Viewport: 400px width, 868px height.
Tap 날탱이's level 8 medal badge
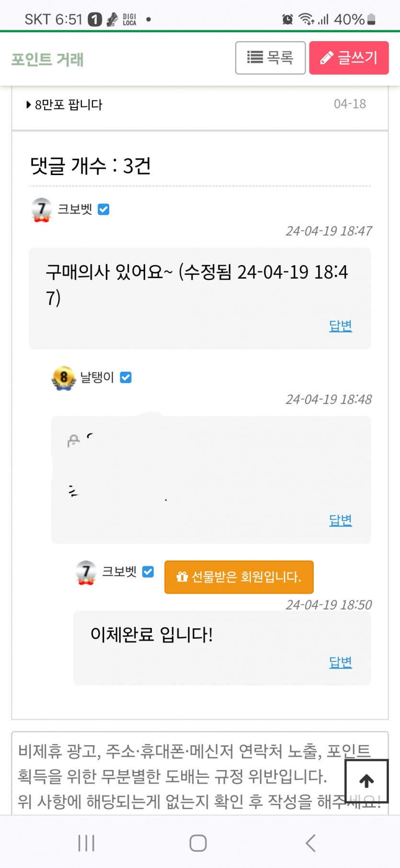(x=63, y=378)
